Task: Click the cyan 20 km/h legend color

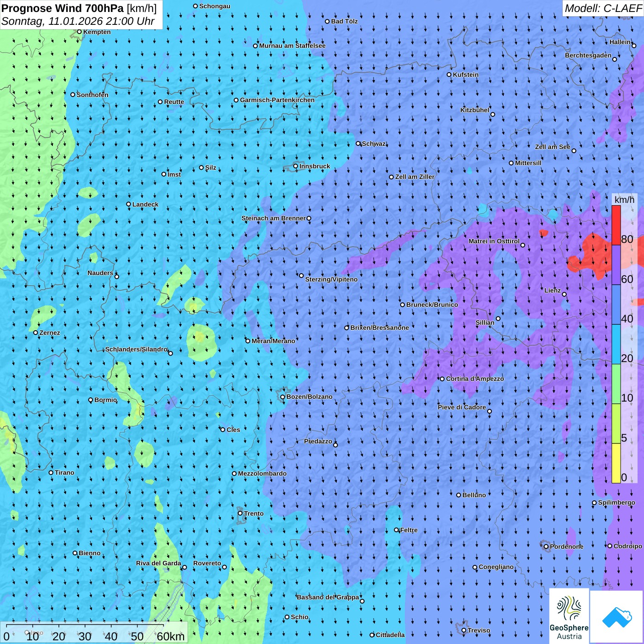Action: [x=616, y=345]
